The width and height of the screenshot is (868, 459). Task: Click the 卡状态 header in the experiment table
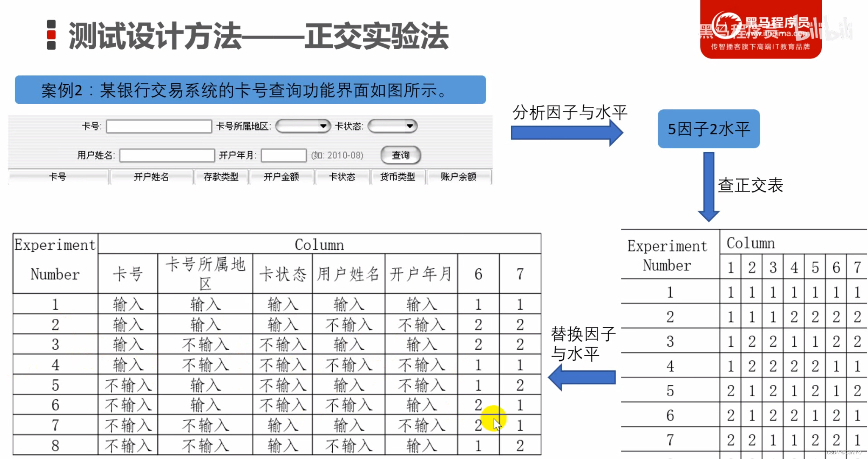coord(283,274)
